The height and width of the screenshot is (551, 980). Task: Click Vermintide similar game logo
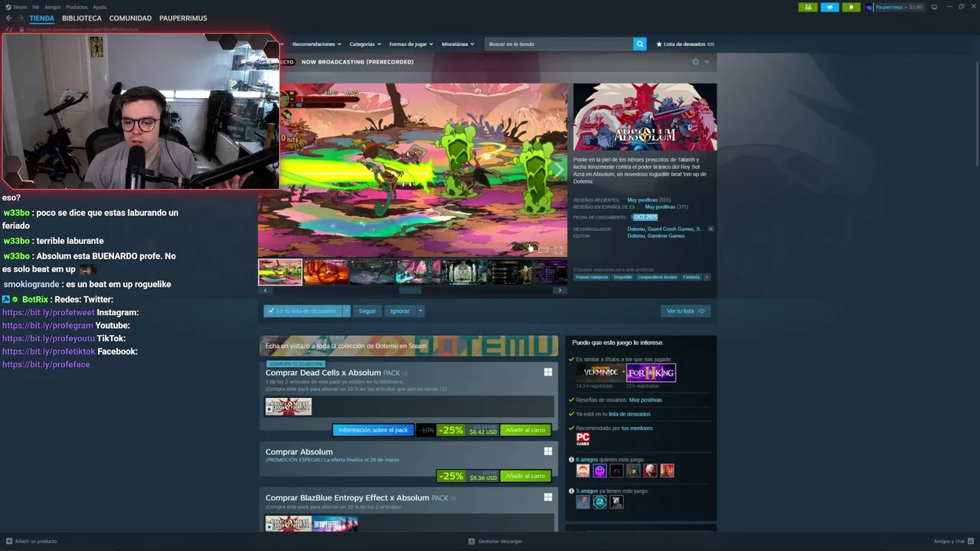pos(599,373)
